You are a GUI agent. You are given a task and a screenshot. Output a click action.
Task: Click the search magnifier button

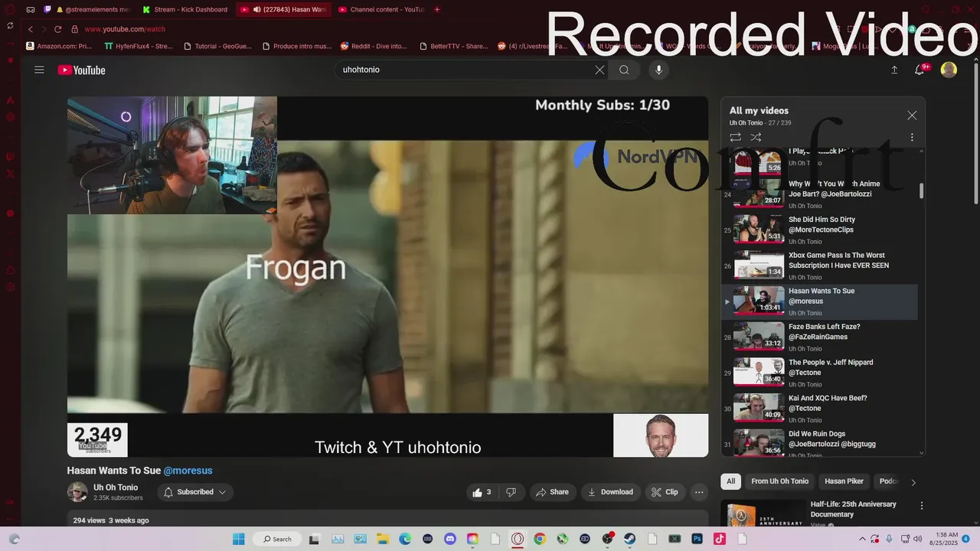click(624, 70)
